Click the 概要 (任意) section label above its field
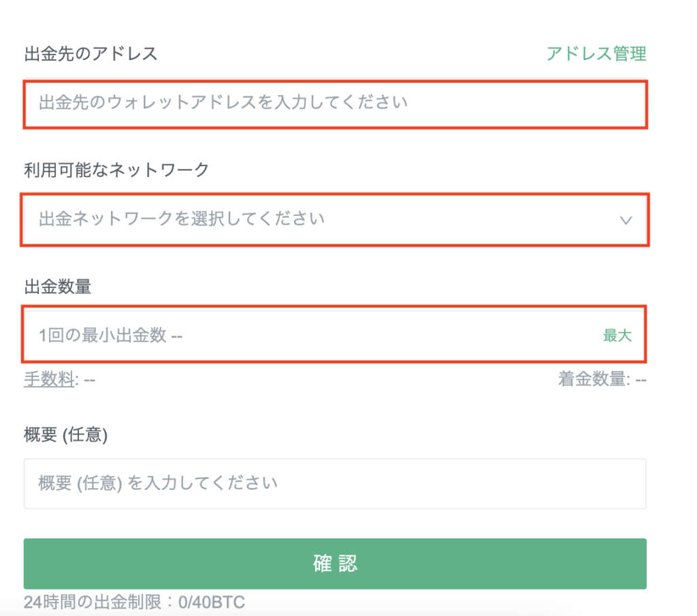Viewport: 697px width, 616px height. point(66,434)
